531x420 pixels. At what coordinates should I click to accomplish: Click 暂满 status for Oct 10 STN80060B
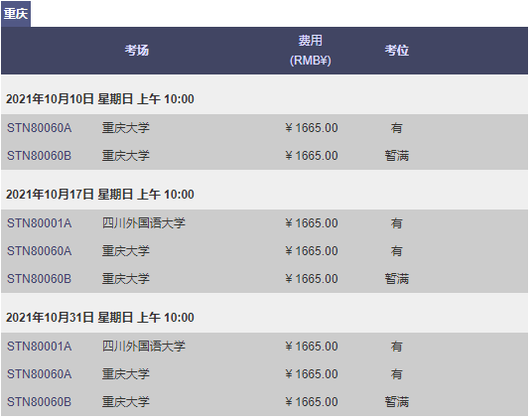[397, 156]
